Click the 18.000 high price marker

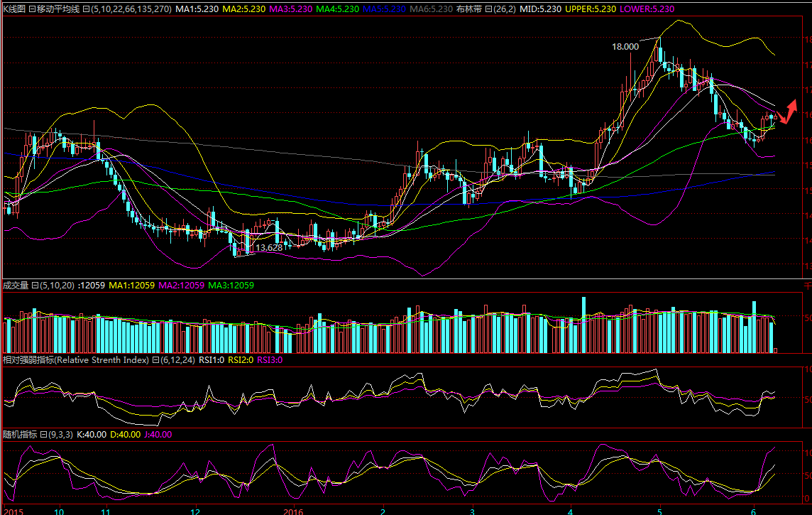tap(625, 47)
